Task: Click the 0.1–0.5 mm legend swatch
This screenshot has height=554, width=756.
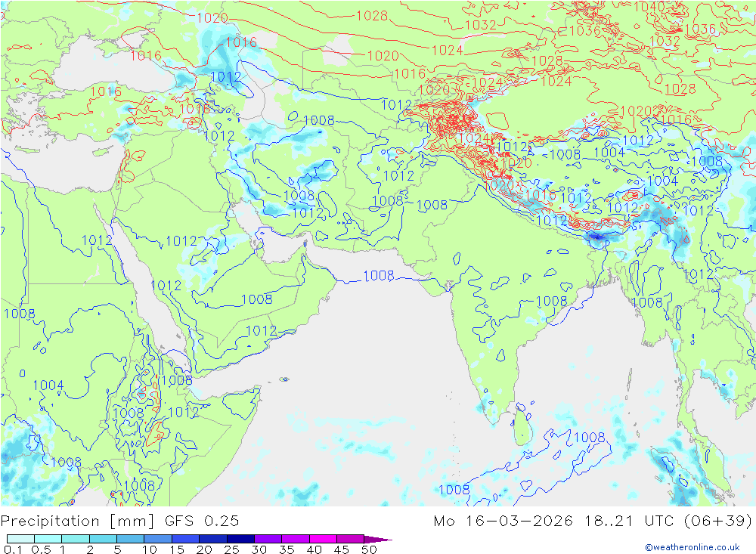Action: click(x=20, y=539)
